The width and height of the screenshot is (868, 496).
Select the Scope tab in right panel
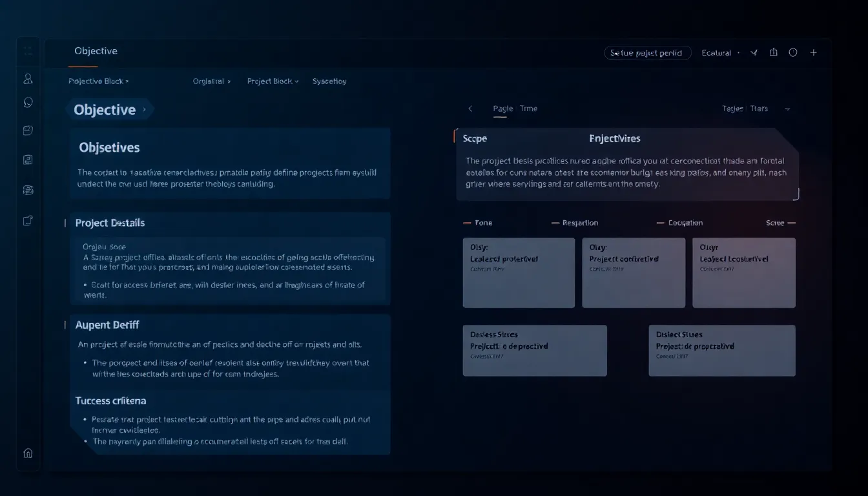click(x=475, y=138)
